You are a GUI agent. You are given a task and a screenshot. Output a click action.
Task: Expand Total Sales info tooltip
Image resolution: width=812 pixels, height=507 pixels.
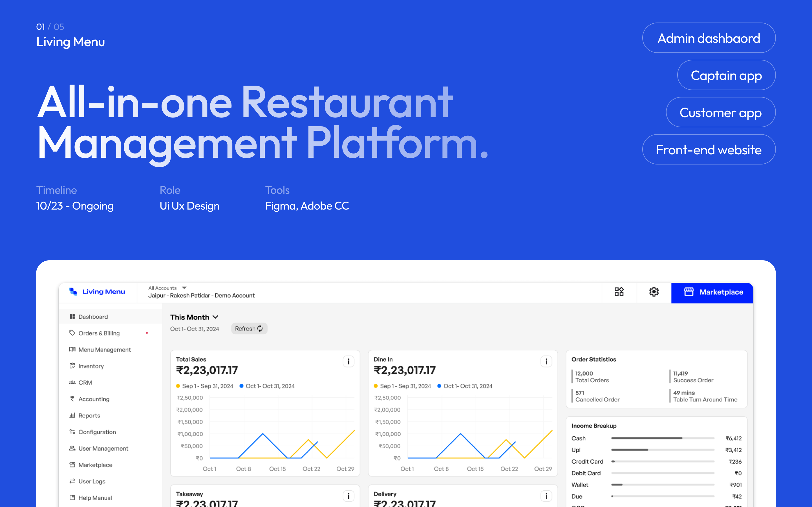(x=348, y=361)
